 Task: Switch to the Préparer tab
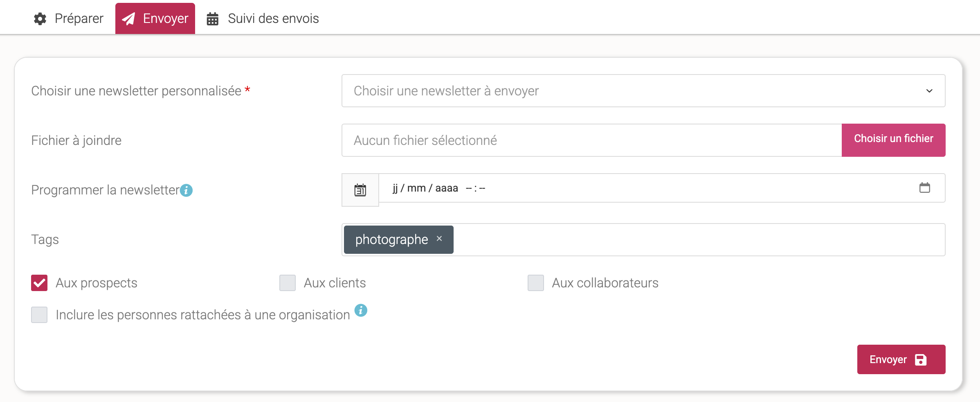69,19
